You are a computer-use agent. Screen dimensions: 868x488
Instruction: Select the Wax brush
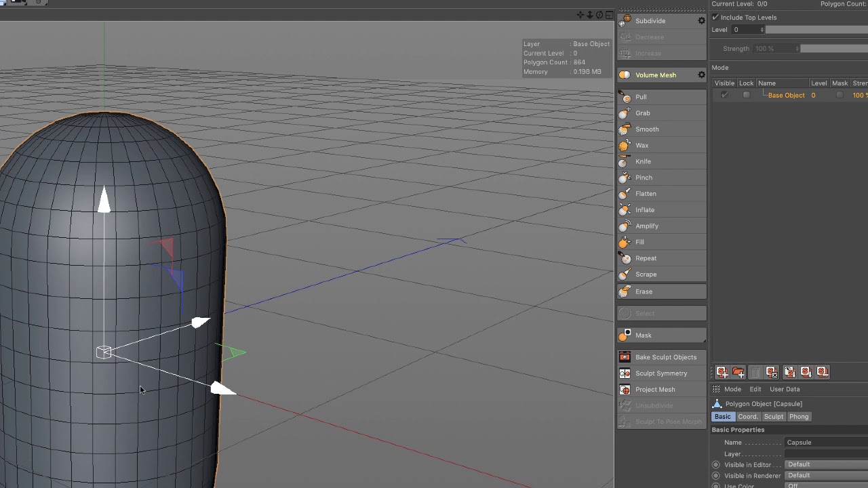tap(662, 145)
